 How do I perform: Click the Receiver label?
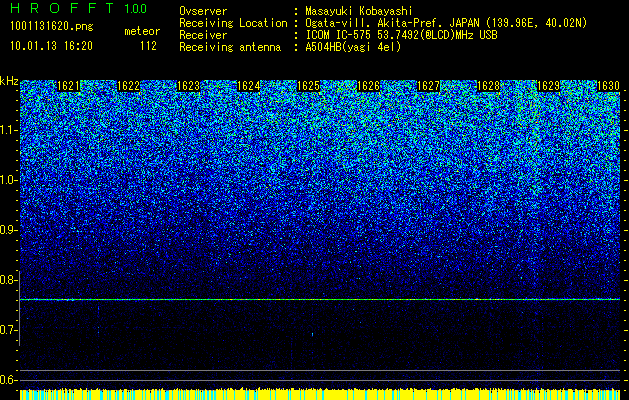click(x=203, y=35)
